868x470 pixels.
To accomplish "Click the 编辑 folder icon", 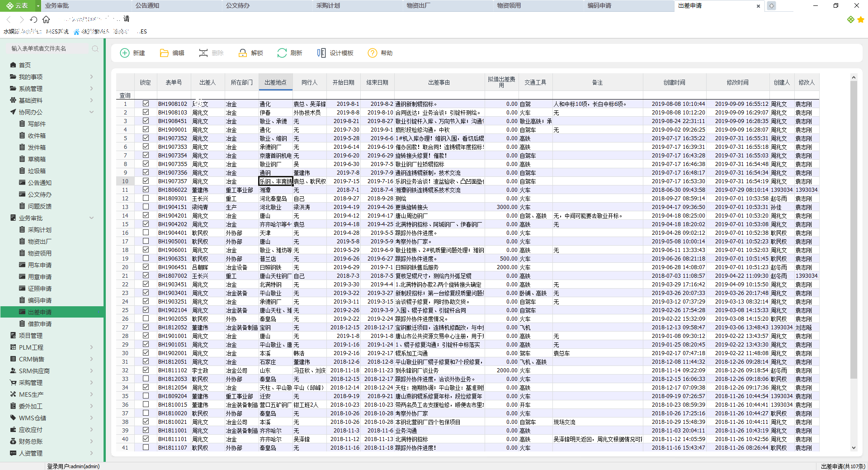I will point(164,53).
